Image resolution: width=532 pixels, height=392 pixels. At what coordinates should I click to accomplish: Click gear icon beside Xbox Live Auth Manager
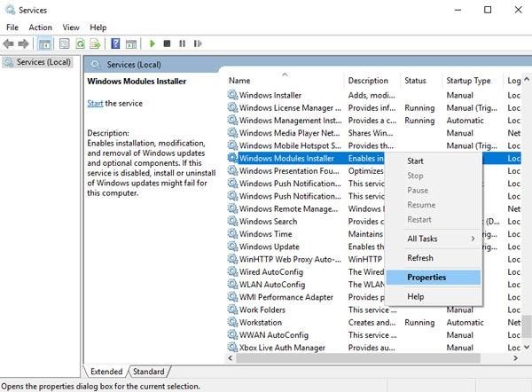tap(232, 348)
